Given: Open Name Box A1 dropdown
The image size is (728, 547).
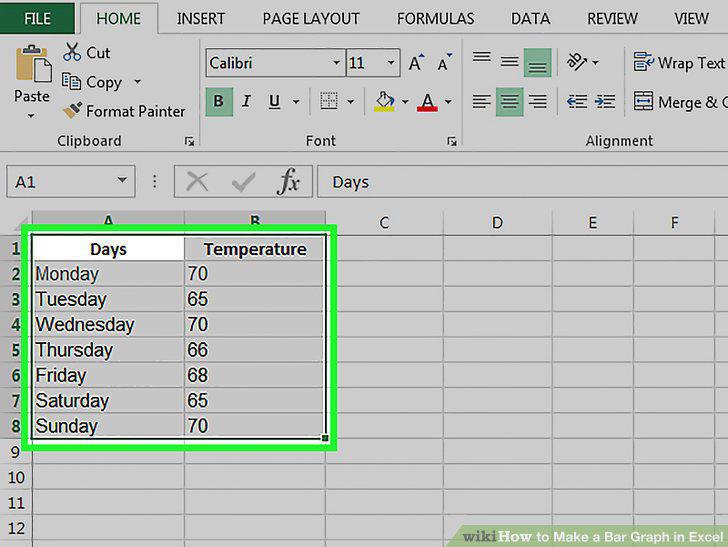Looking at the screenshot, I should tap(122, 180).
